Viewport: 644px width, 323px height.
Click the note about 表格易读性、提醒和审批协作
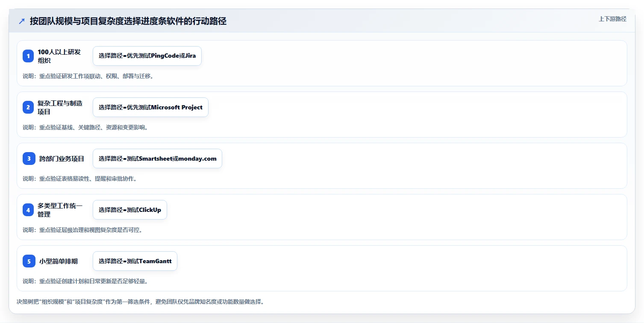coord(80,179)
